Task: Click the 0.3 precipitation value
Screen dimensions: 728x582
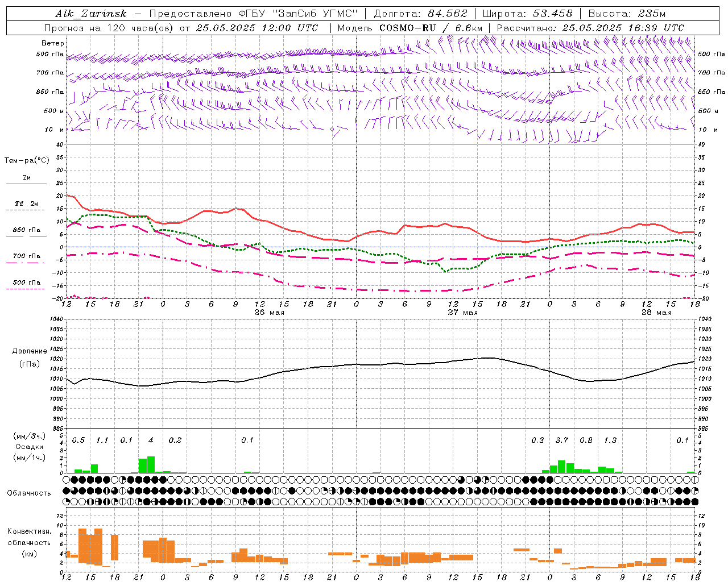Action: pyautogui.click(x=537, y=440)
